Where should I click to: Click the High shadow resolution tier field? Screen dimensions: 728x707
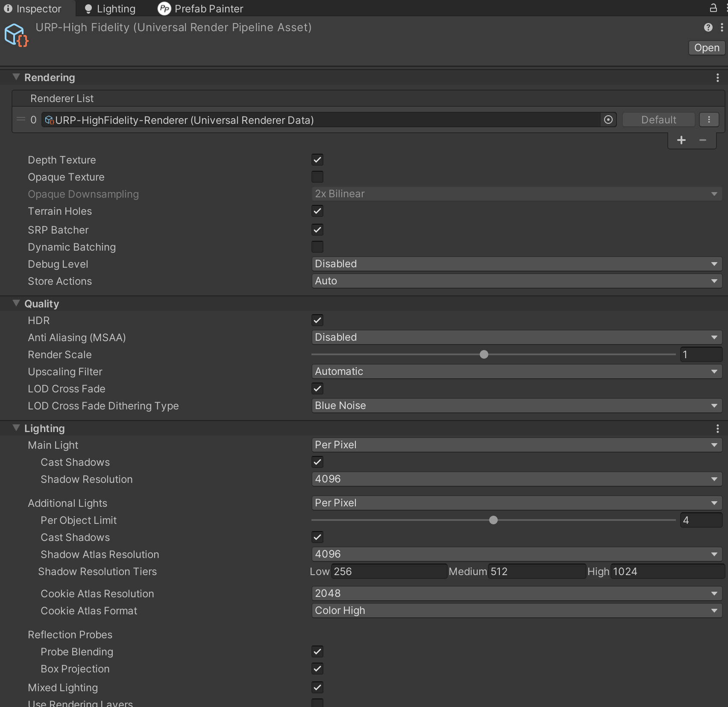[667, 571]
